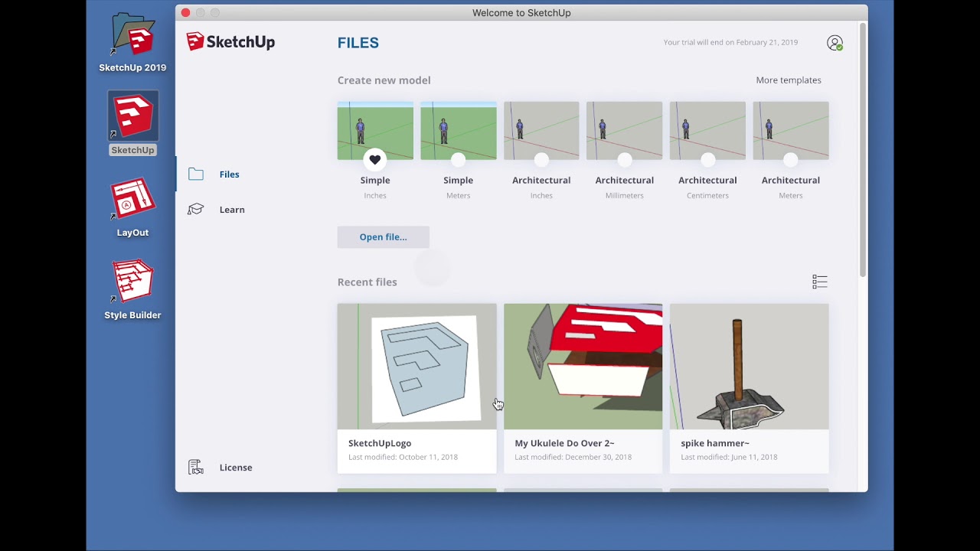Choose the Architectural Inches template thumbnail
This screenshot has width=980, height=551.
[541, 130]
